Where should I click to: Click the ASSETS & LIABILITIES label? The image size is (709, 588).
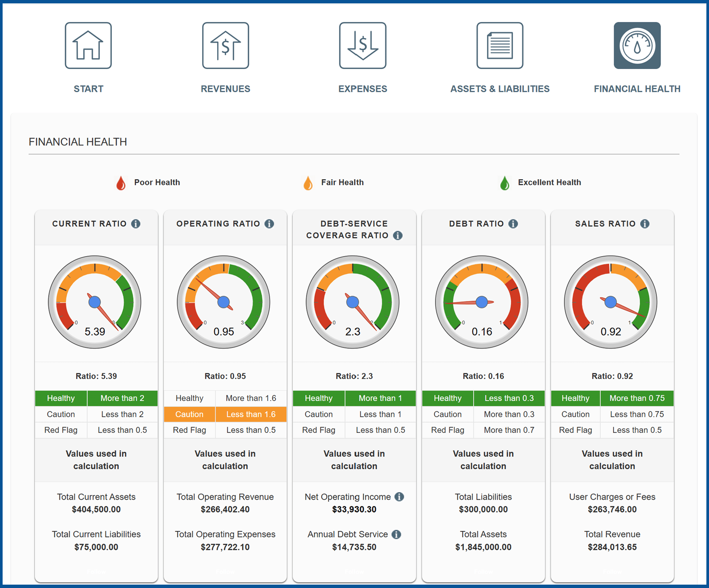[500, 89]
